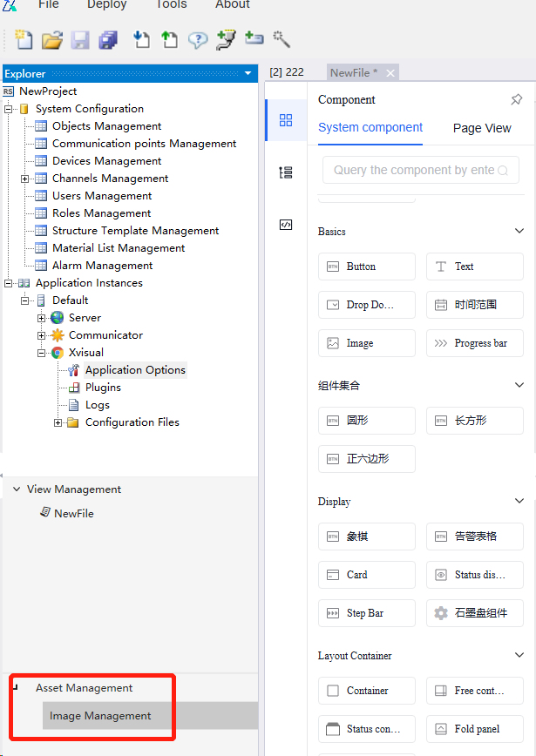
Task: Select the Fold panel component
Action: pyautogui.click(x=475, y=729)
